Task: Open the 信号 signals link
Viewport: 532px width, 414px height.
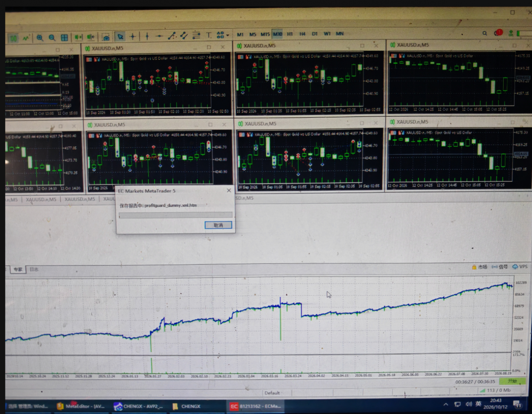Action: click(500, 267)
